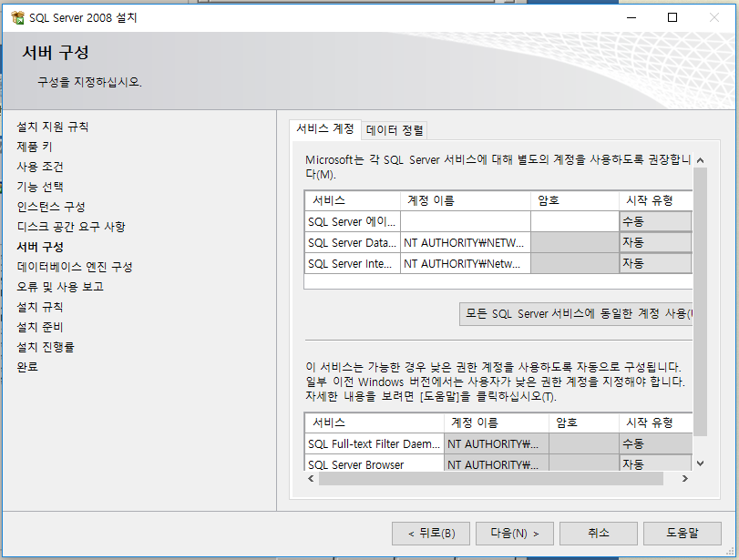Open startup type dropdown of SQL Server Database Engine row
The height and width of the screenshot is (560, 739).
655,242
